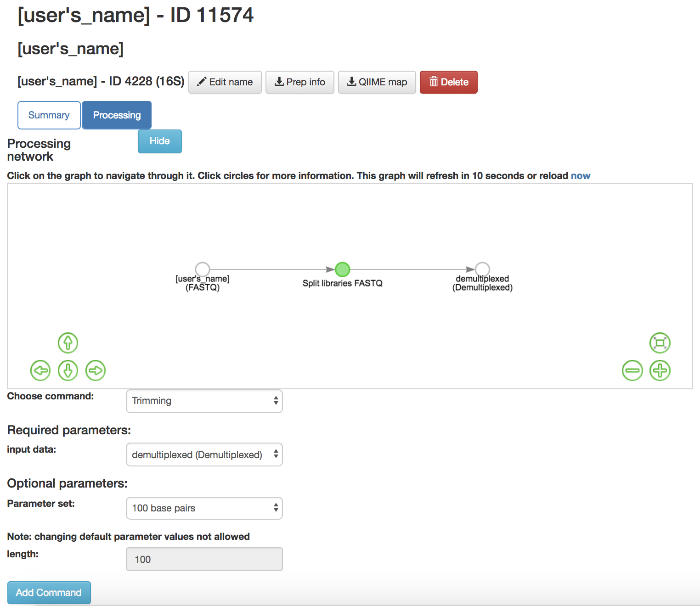Click the pencil icon to edit the name
Image resolution: width=700 pixels, height=606 pixels.
click(201, 82)
